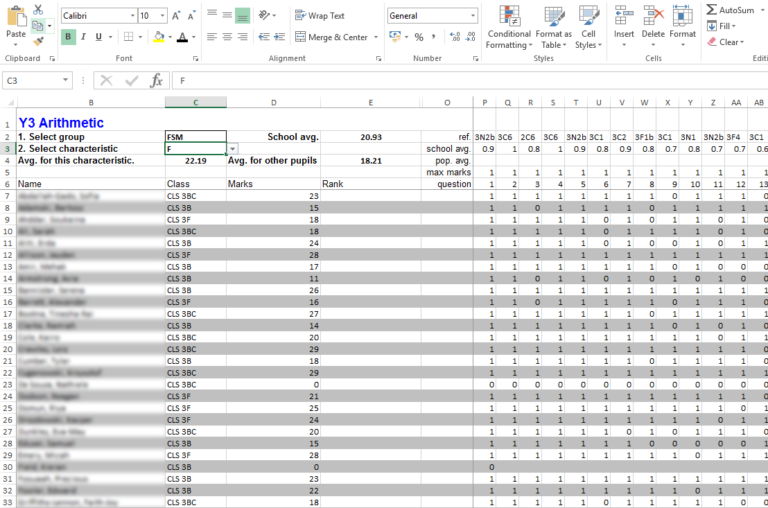
Task: Open Format as Table gallery
Action: (553, 27)
